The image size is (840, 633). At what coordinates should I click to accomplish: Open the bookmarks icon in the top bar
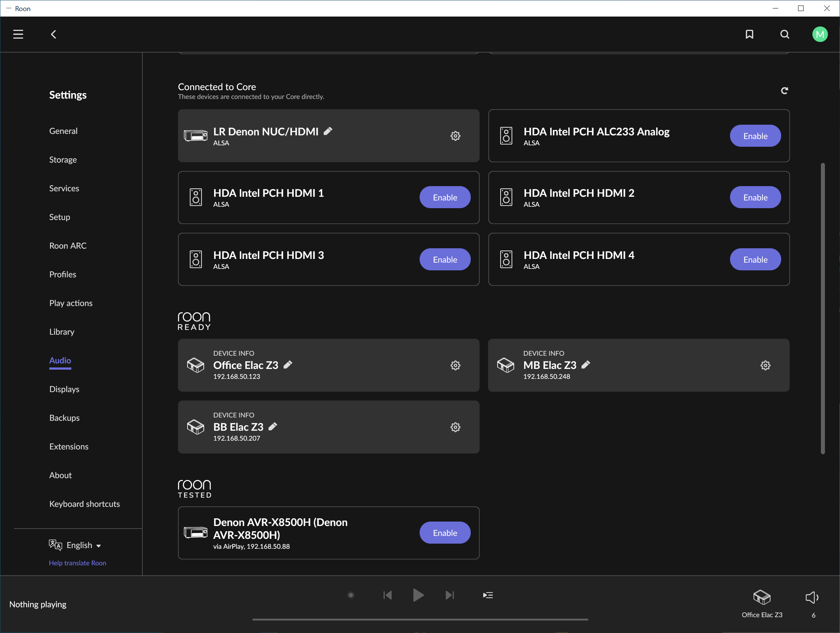[x=750, y=34]
